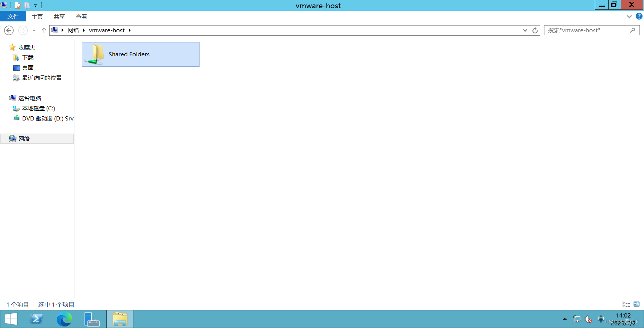
Task: Open the 文件 menu
Action: tap(13, 17)
